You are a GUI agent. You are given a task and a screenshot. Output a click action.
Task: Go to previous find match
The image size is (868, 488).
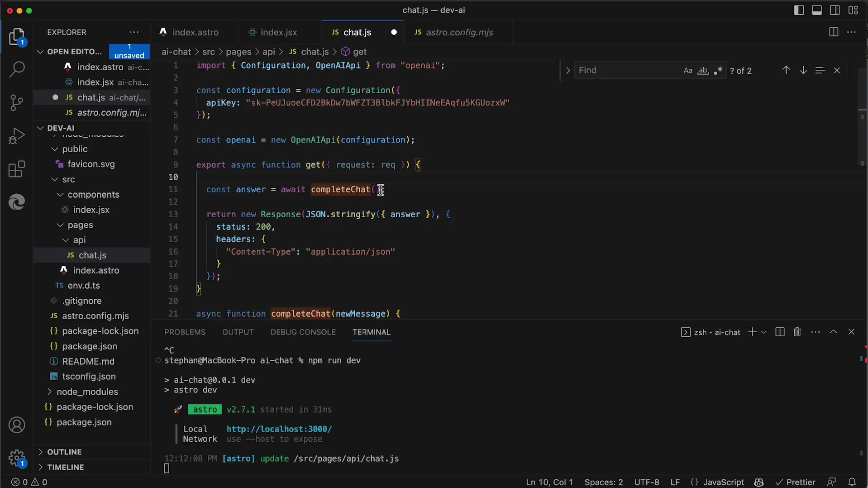(x=786, y=70)
